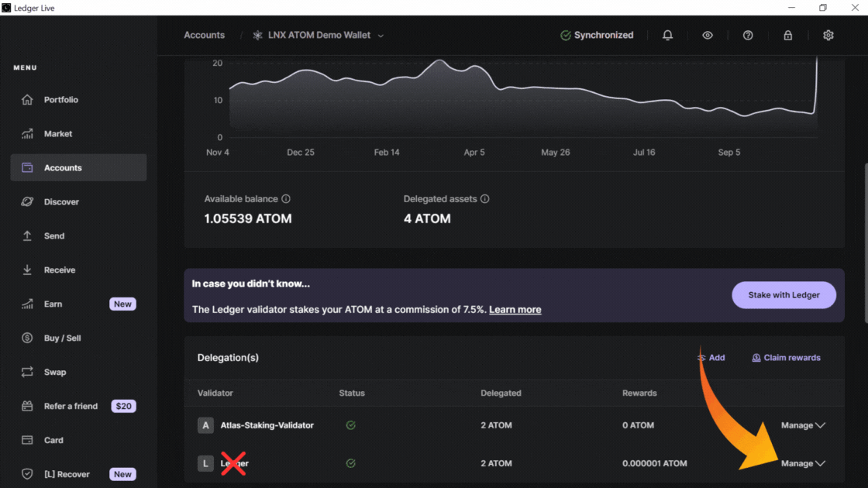868x488 pixels.
Task: Open Portfolio from the sidebar
Action: [60, 100]
